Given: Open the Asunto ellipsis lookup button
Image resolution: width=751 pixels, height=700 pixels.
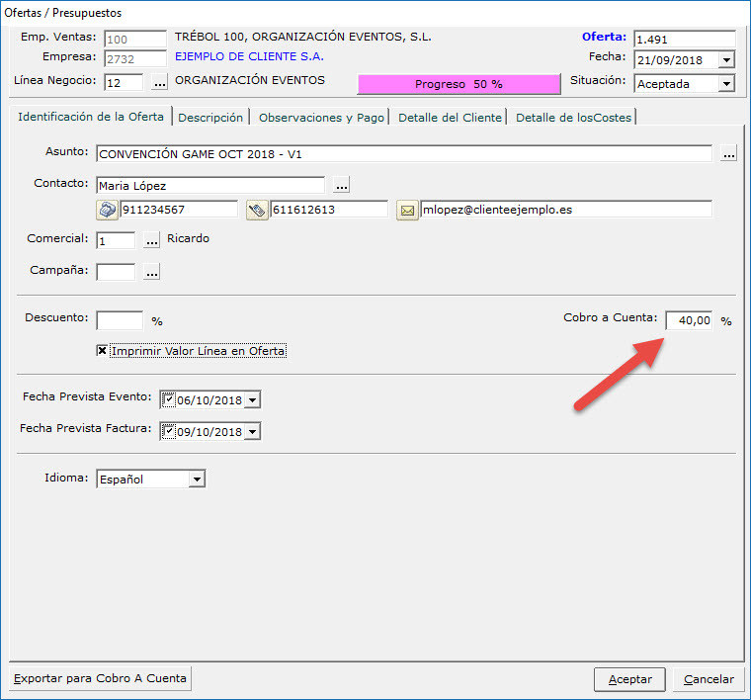Looking at the screenshot, I should pyautogui.click(x=728, y=154).
